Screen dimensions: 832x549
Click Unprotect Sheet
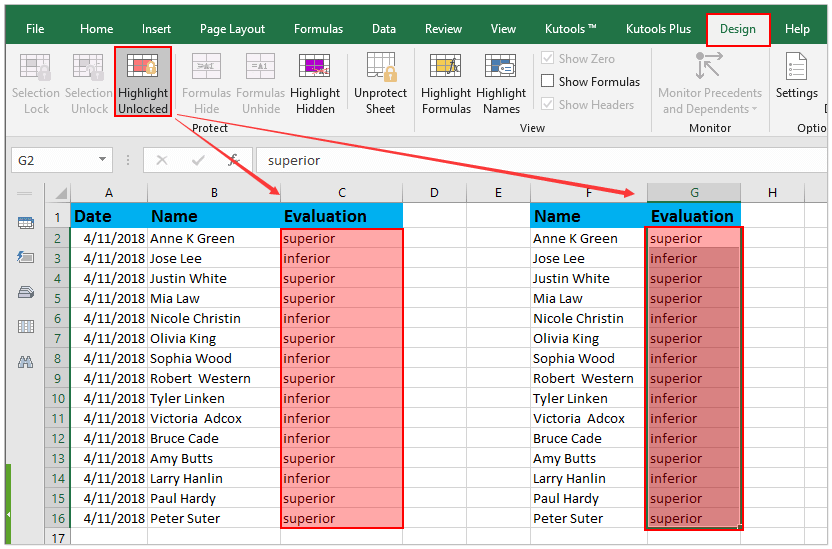coord(380,84)
